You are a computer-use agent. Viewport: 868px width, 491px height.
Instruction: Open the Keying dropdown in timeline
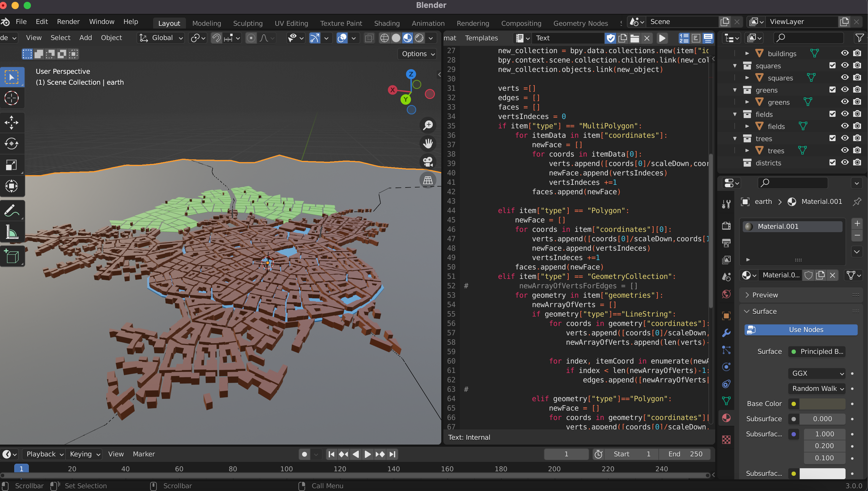[x=85, y=454]
